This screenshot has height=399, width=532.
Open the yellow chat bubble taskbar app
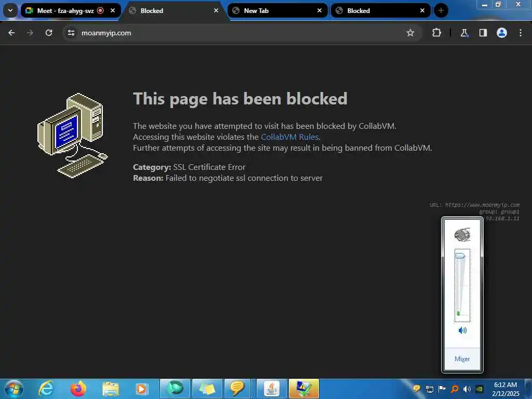237,389
